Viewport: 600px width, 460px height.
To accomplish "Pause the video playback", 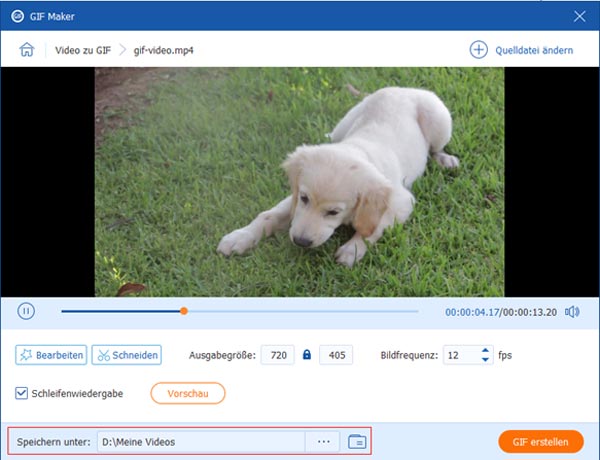I will click(x=26, y=311).
